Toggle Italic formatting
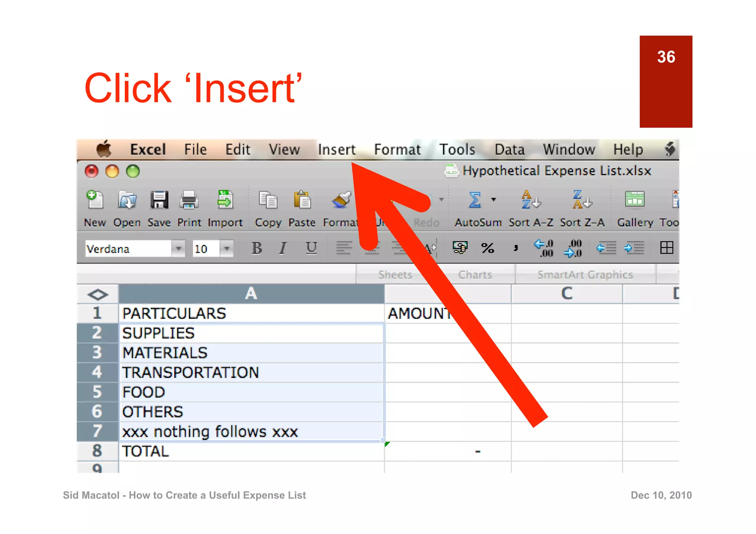This screenshot has width=756, height=534. (x=283, y=248)
